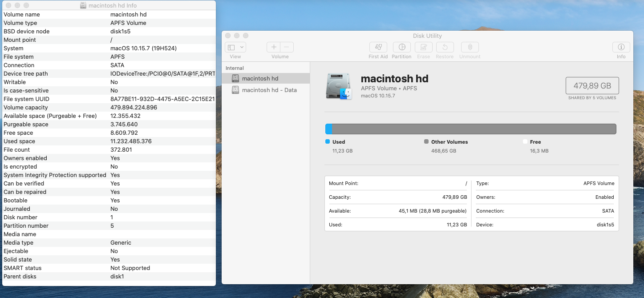Click '468,65 GB' under Other Volumes

pyautogui.click(x=444, y=151)
